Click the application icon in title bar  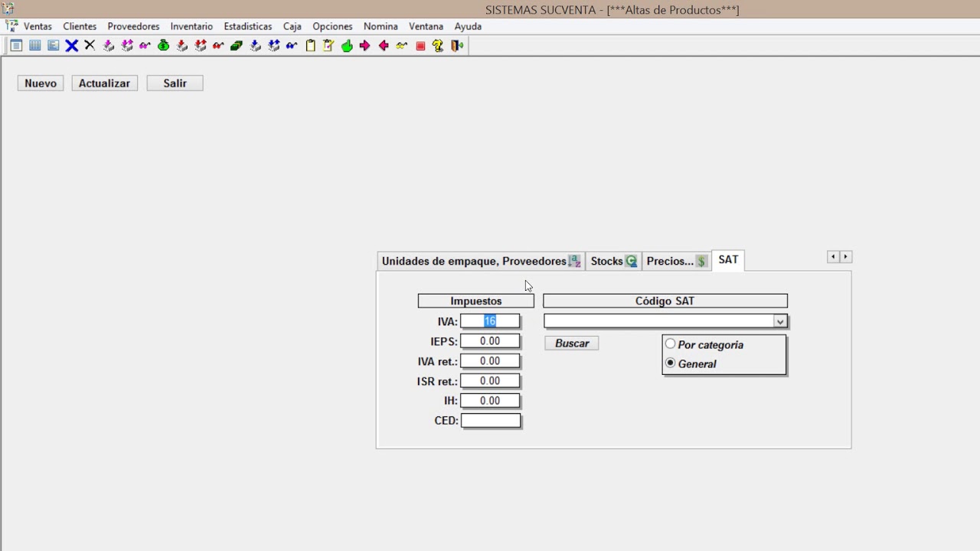[8, 9]
